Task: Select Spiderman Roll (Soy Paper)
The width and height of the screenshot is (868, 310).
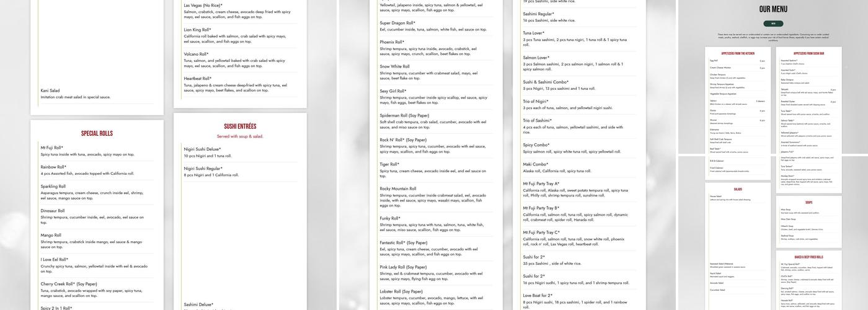Action: [404, 115]
